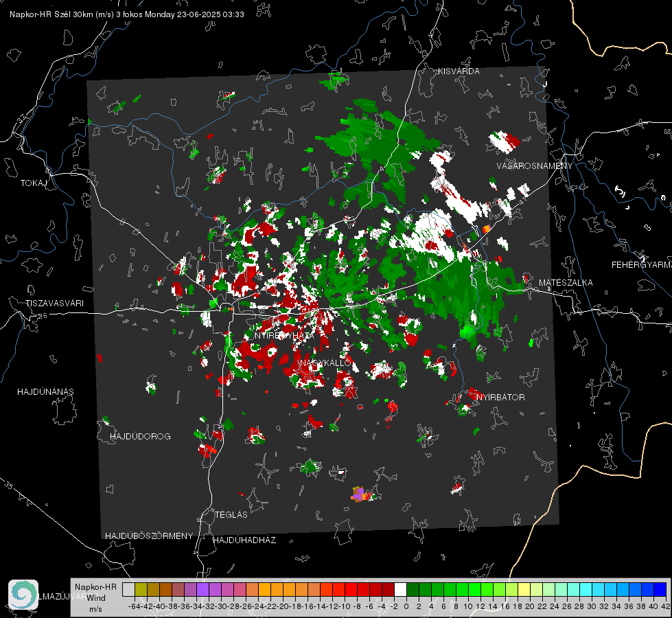This screenshot has width=672, height=618.
Task: Select the TÉGLÁS town label
Action: point(231,514)
